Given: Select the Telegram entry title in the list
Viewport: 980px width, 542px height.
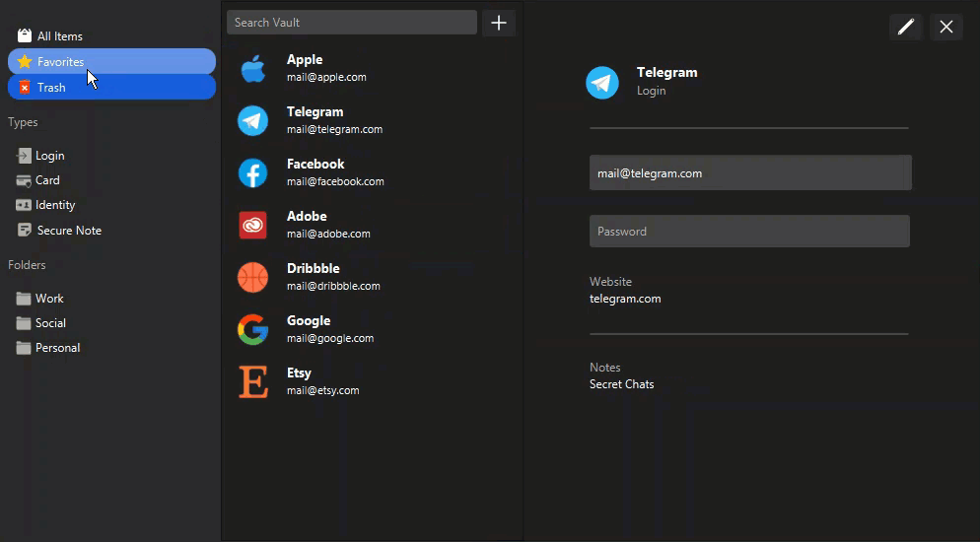Looking at the screenshot, I should [x=315, y=111].
